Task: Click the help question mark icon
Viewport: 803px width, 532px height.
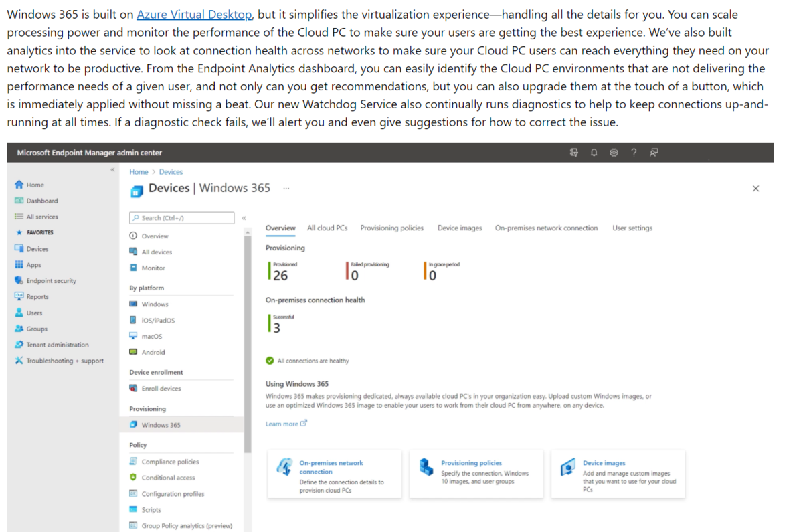Action: [634, 153]
